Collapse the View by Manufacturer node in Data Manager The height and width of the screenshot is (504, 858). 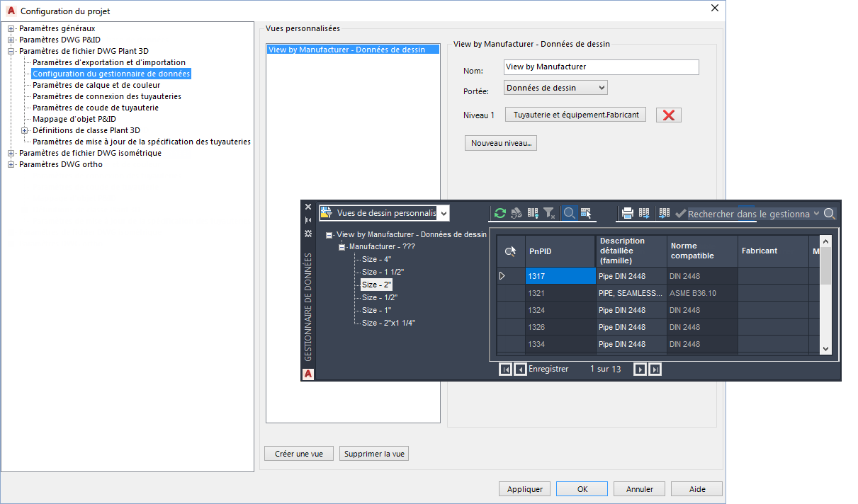click(x=329, y=235)
